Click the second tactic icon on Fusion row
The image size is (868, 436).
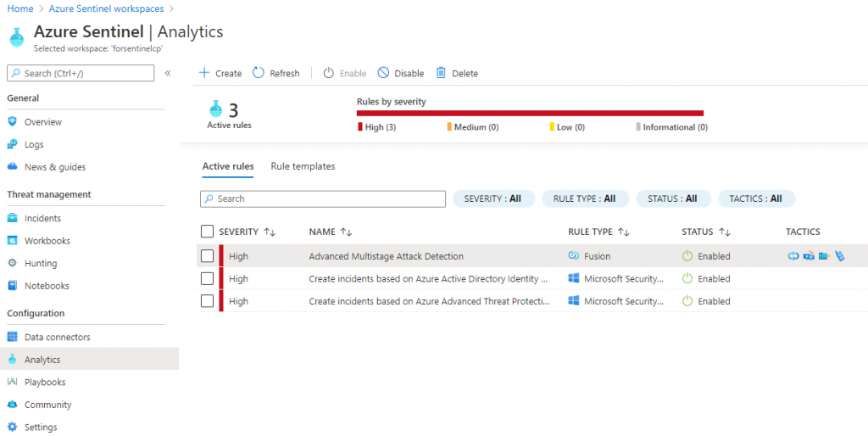[x=809, y=256]
